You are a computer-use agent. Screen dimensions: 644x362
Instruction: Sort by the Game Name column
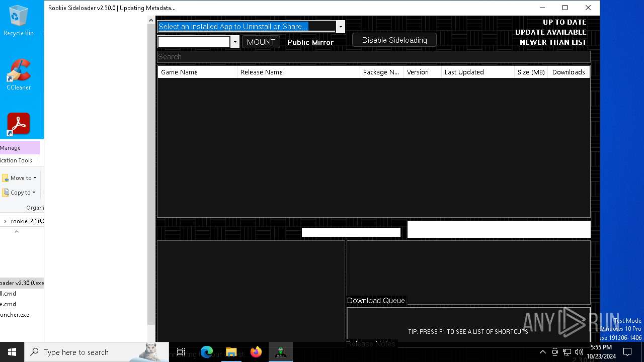[197, 72]
